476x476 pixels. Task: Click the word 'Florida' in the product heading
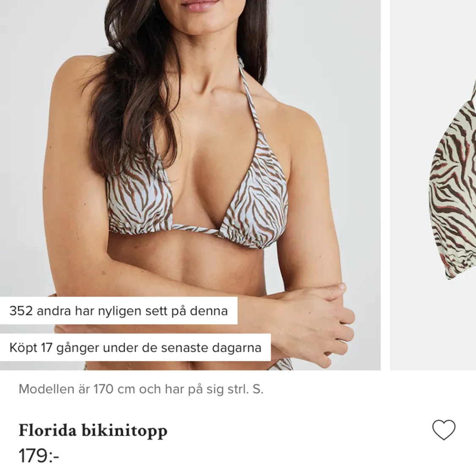pos(48,430)
